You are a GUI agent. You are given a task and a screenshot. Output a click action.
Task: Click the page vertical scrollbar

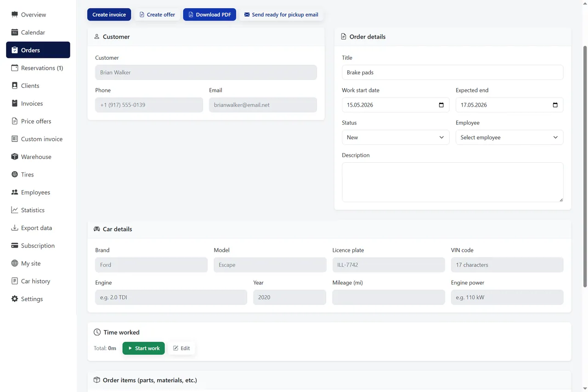click(x=585, y=166)
